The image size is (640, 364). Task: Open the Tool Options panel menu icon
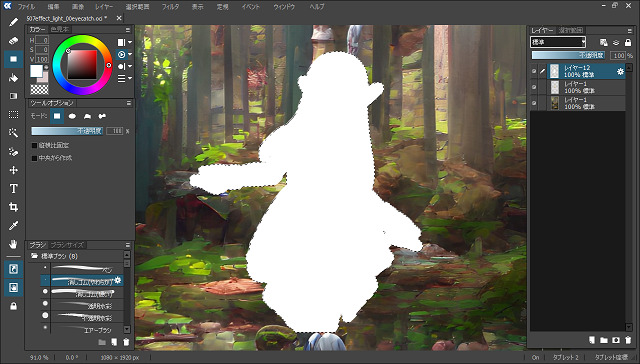[x=128, y=103]
